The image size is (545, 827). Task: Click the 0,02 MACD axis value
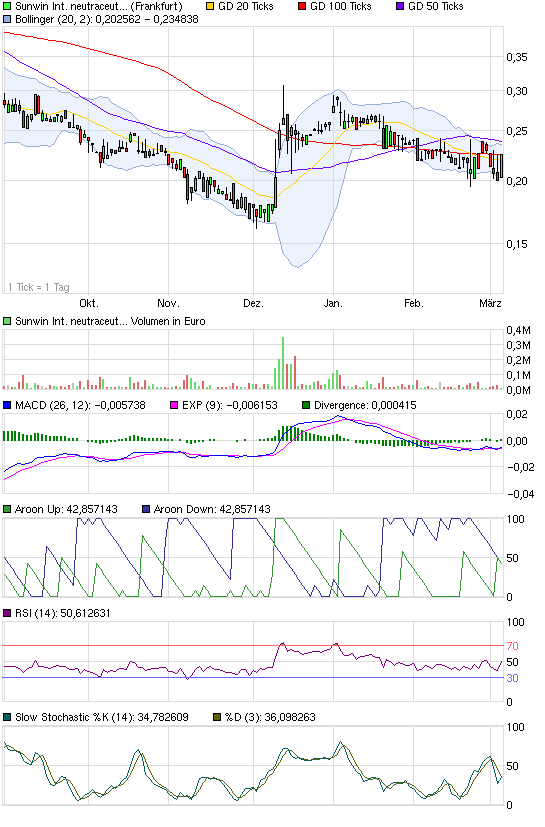click(x=517, y=415)
